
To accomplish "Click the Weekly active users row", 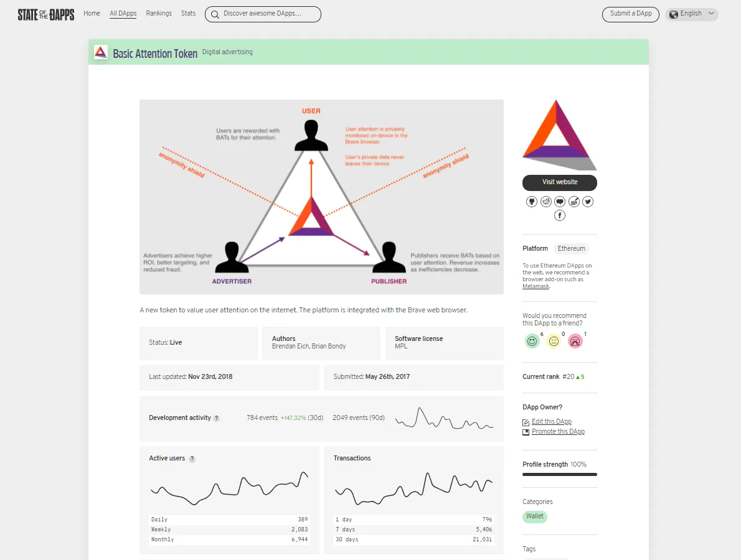I will coord(229,530).
